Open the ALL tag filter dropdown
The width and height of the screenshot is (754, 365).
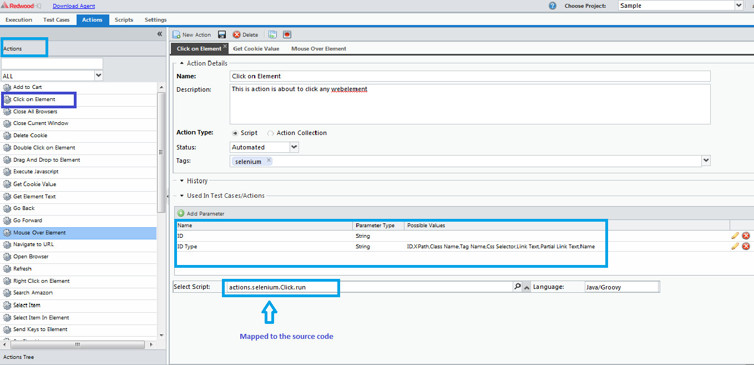coord(99,76)
